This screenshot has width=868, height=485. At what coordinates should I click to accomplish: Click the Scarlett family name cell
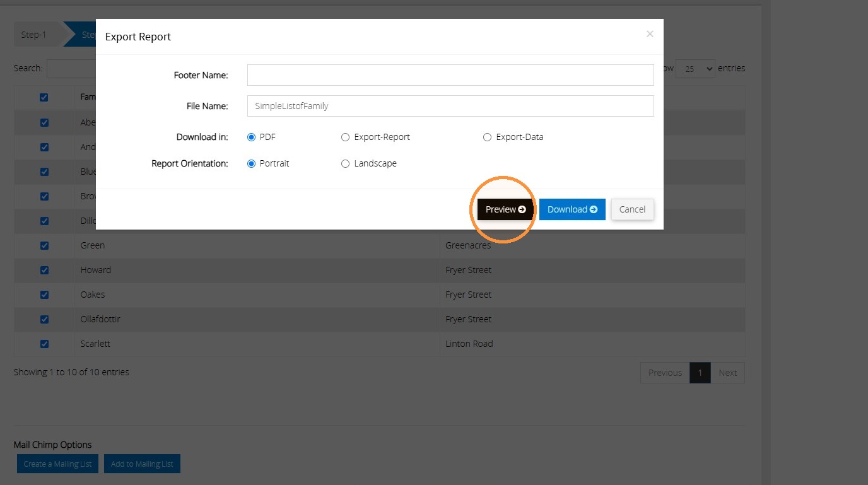[257, 344]
